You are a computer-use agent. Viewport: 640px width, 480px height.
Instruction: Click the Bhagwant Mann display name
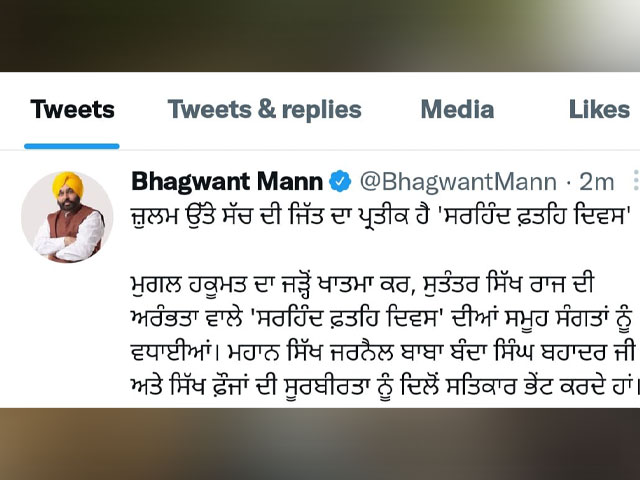point(227,181)
